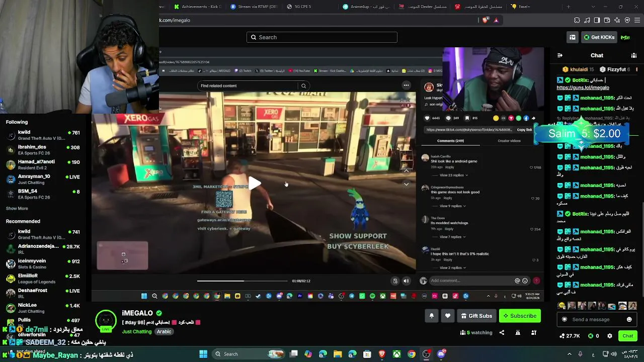644x362 pixels.
Task: Open the chat emoji picker
Action: [x=629, y=319]
